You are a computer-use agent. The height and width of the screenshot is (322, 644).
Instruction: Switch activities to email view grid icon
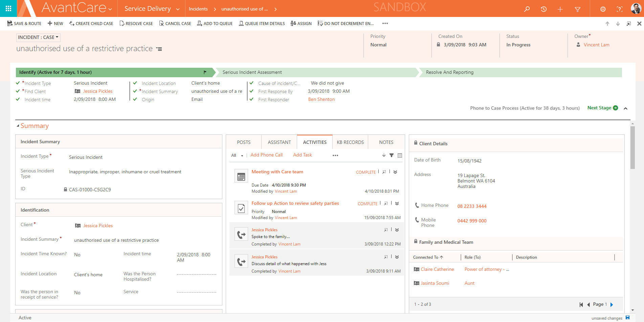tap(400, 155)
